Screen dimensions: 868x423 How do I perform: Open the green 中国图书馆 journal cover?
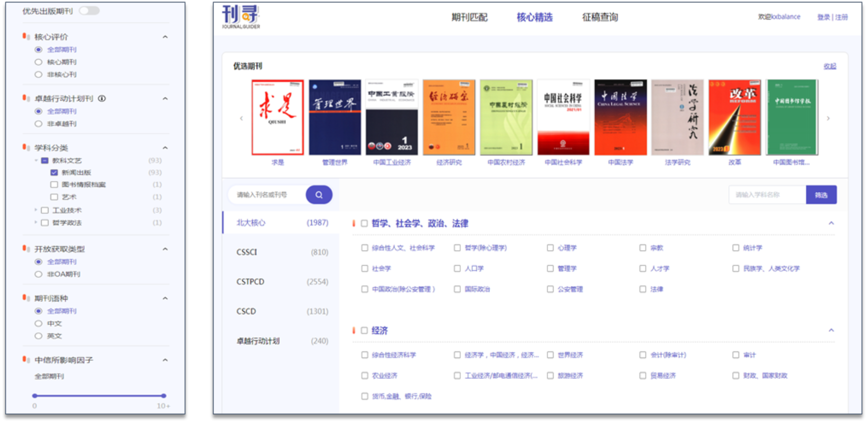coord(792,117)
